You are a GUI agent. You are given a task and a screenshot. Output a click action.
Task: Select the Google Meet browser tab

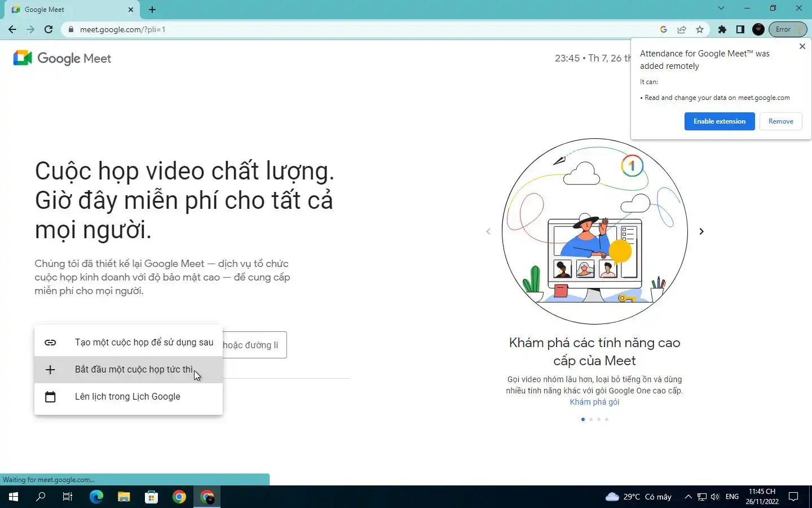tap(71, 10)
